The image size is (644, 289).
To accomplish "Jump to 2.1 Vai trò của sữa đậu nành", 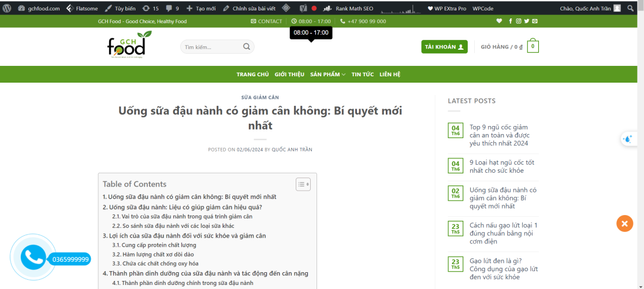I will click(x=183, y=216).
